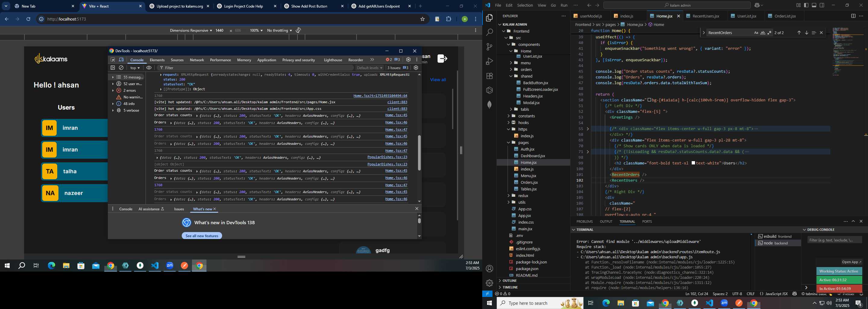Toggle Use Regular Expression in find widget
The width and height of the screenshot is (868, 309).
click(x=769, y=33)
